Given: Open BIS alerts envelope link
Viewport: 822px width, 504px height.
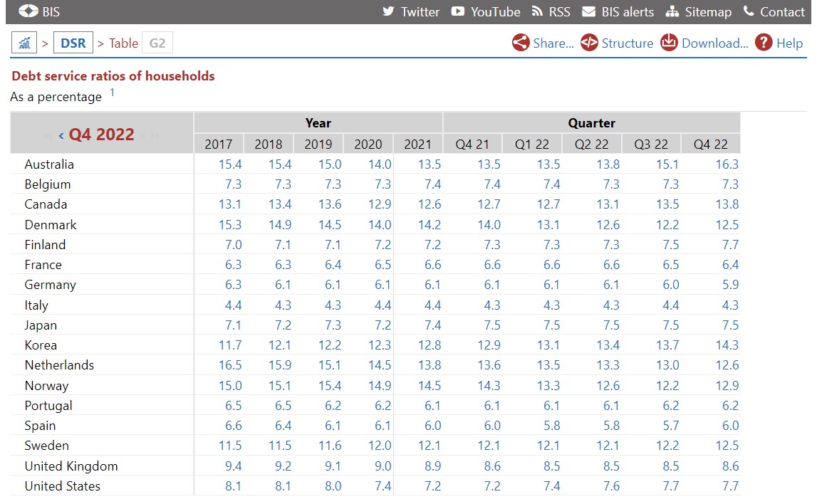Looking at the screenshot, I should pos(618,12).
